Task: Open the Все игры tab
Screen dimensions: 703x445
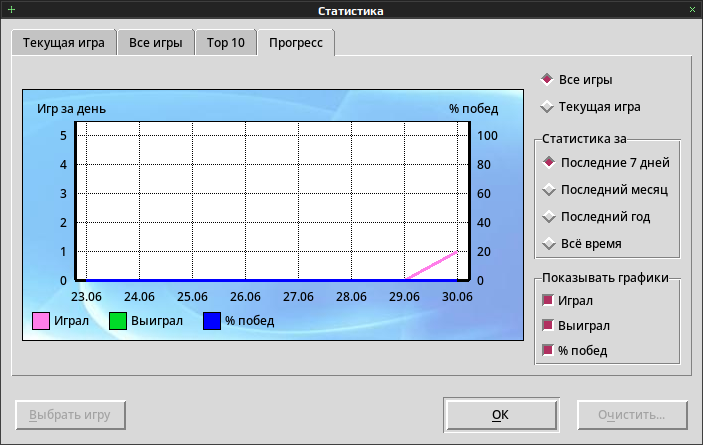Action: 156,43
